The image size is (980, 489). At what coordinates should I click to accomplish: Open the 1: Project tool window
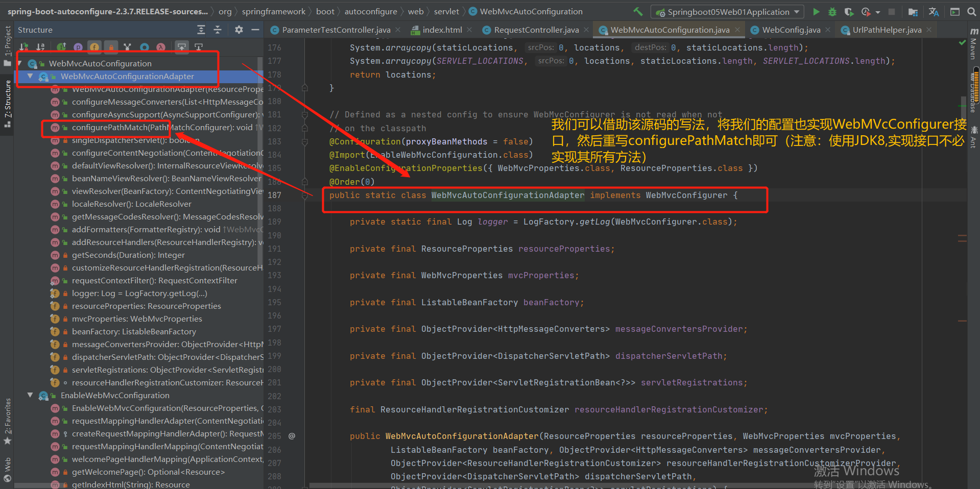click(7, 46)
